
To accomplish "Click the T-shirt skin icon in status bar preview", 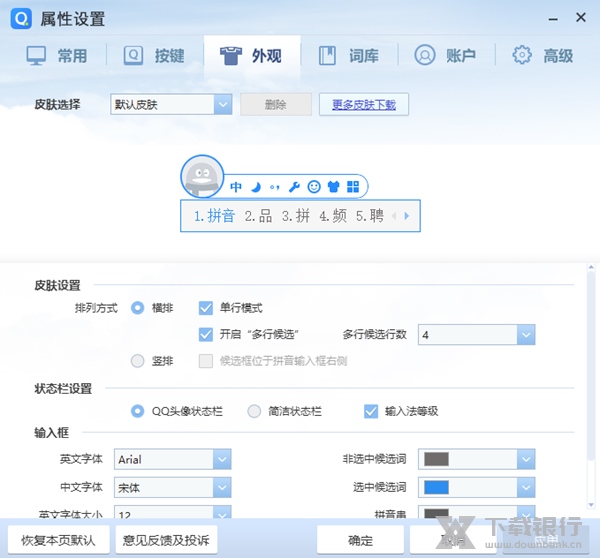I will click(x=333, y=187).
